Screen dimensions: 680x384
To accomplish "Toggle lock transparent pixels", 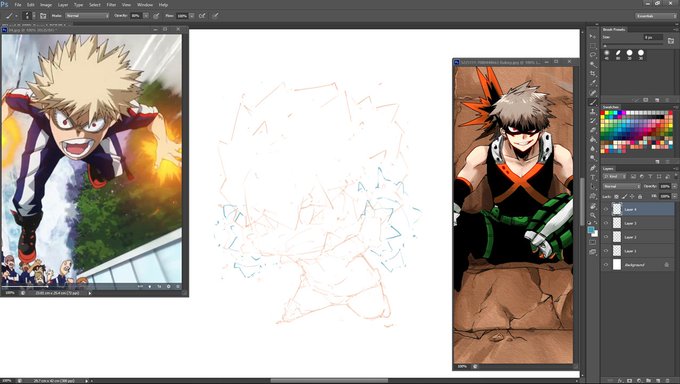I will pyautogui.click(x=616, y=197).
